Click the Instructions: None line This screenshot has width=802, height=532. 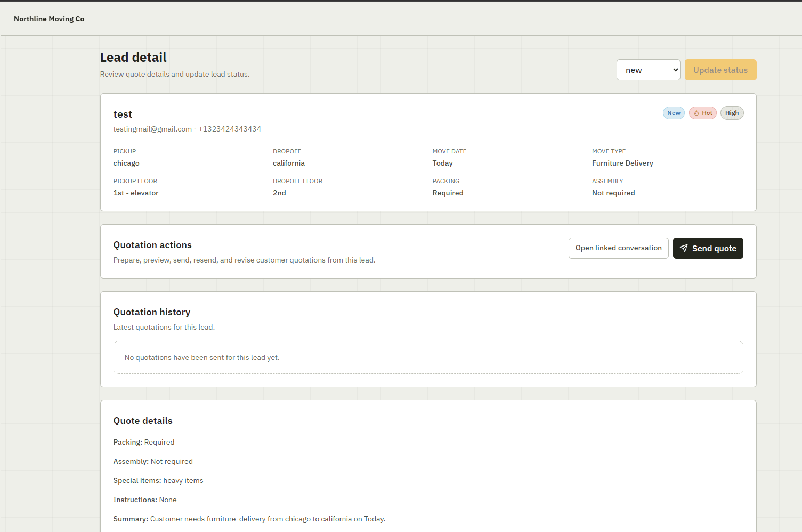145,500
